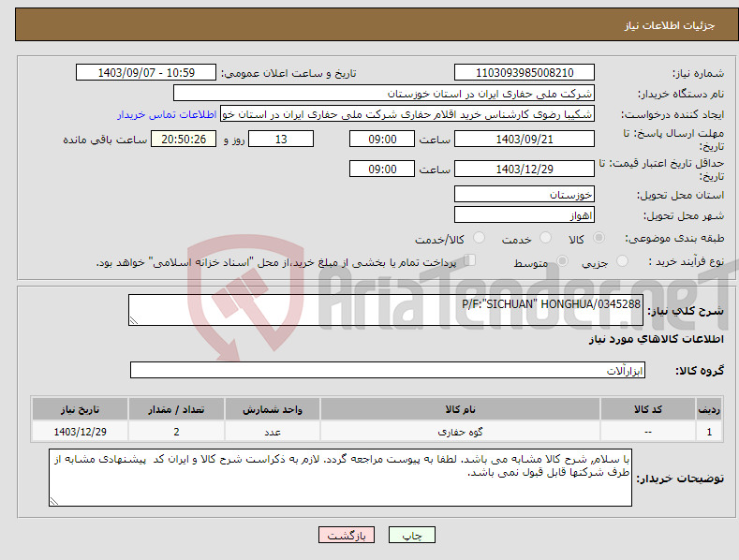This screenshot has height=560, width=739.
Task: Click the price validity time 09:00 field
Action: pyautogui.click(x=382, y=169)
